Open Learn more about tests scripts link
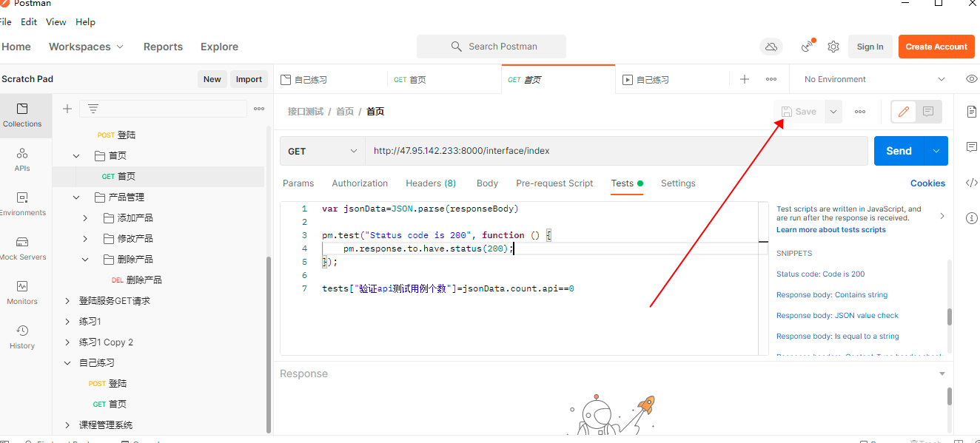Screen dimensions: 980x443 click(830, 230)
